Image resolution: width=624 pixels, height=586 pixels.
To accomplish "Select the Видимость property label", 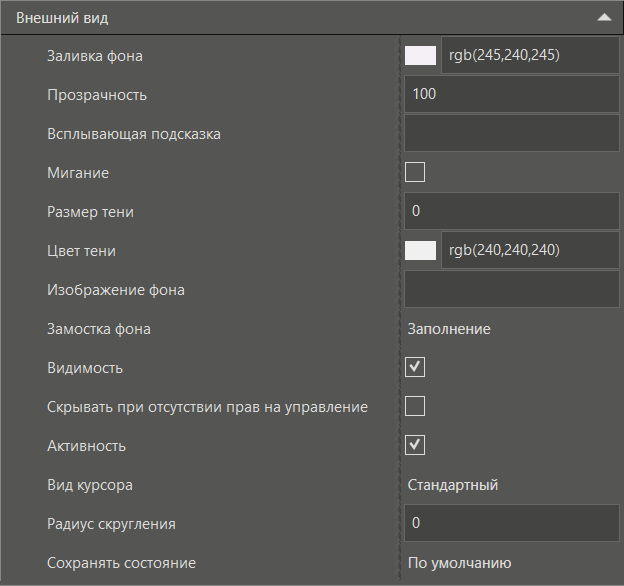I will 85,368.
